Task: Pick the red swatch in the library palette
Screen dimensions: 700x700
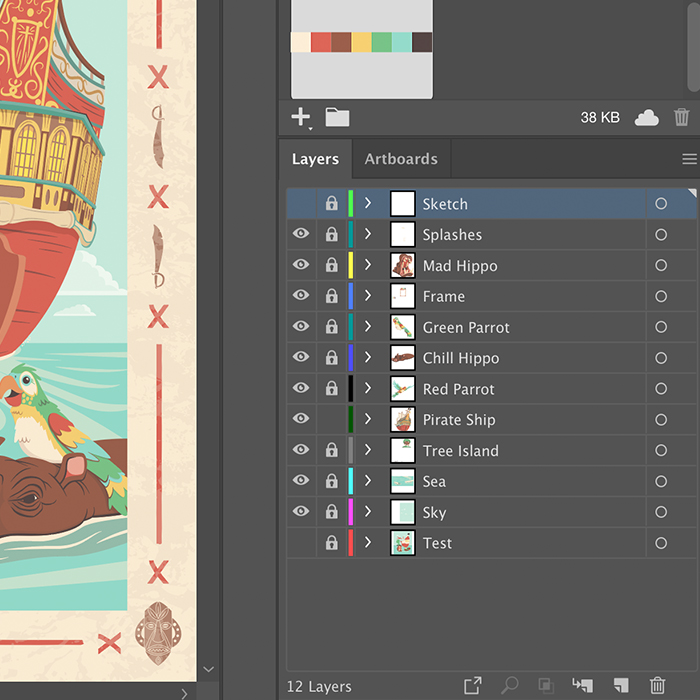Action: coord(321,42)
